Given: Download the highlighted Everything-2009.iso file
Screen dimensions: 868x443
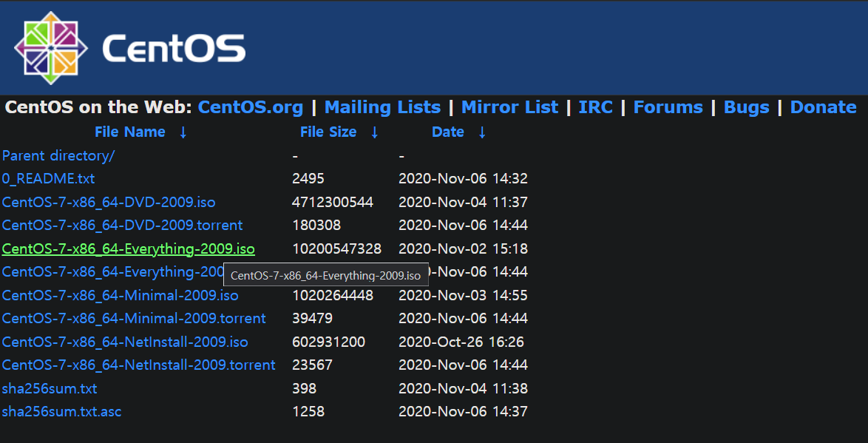Looking at the screenshot, I should pyautogui.click(x=129, y=248).
